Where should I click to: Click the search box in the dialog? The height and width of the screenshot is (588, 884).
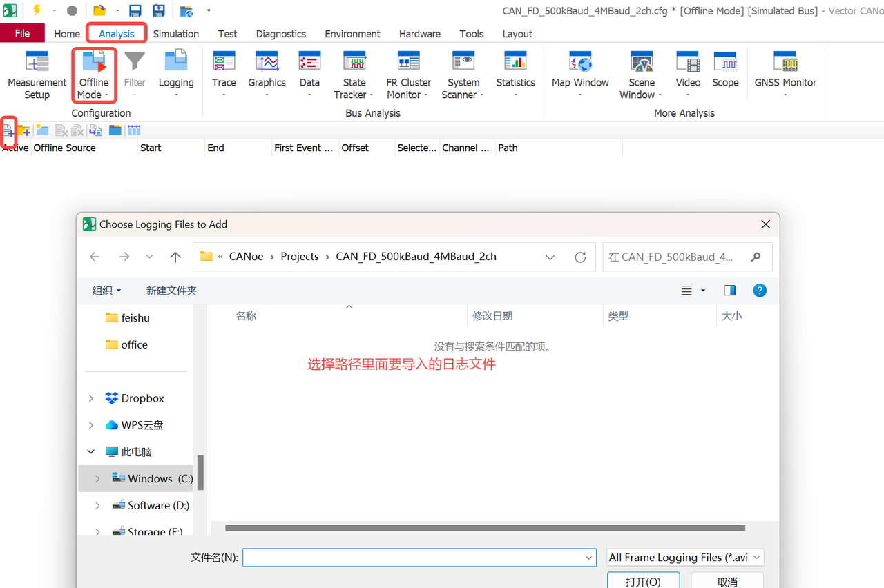click(686, 257)
